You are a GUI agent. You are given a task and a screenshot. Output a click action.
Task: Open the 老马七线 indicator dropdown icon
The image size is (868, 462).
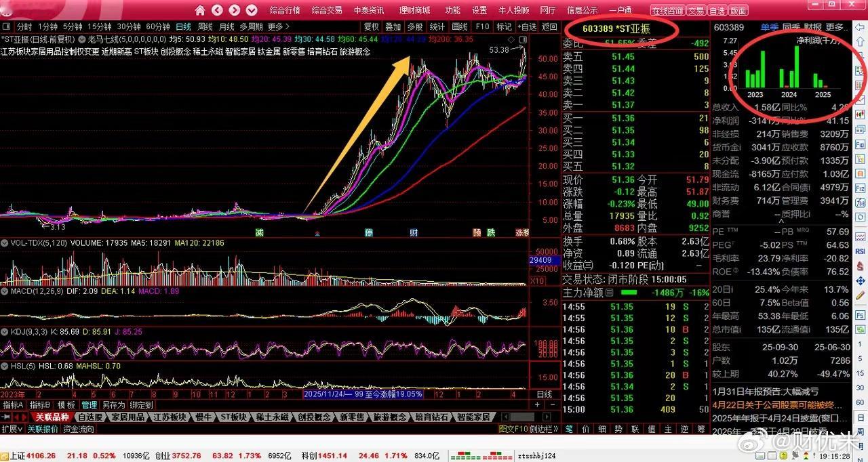click(x=83, y=39)
